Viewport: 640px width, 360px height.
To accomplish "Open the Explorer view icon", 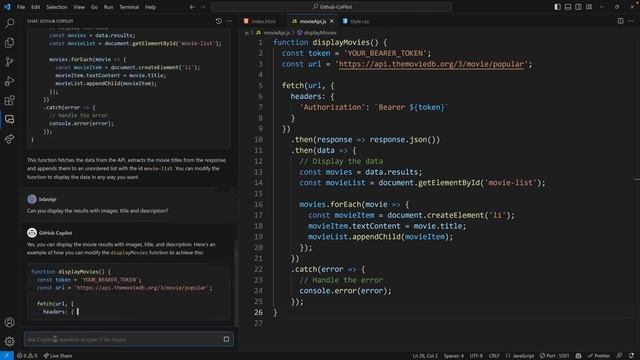I will [9, 42].
